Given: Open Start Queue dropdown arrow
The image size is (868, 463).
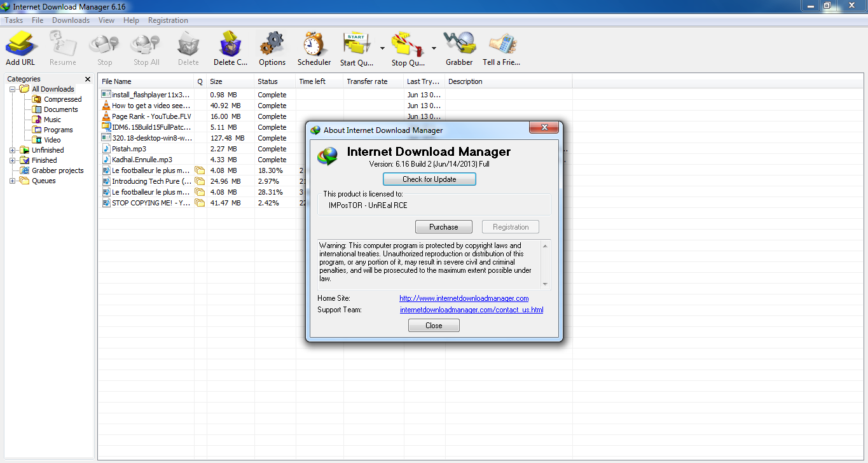Looking at the screenshot, I should point(382,48).
